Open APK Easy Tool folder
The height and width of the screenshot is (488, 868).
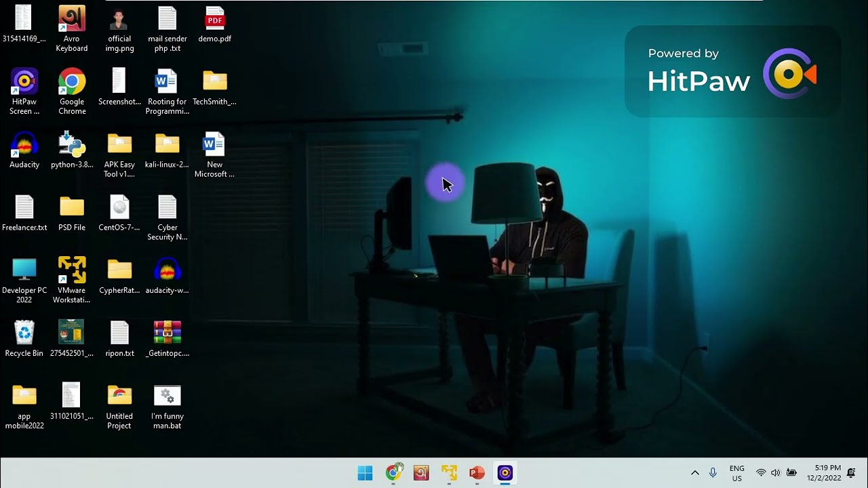coord(119,155)
